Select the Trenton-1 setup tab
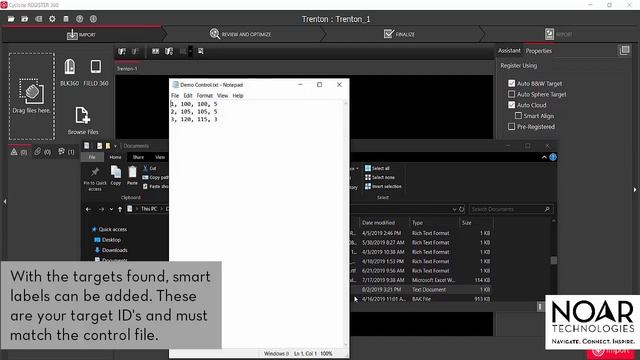 tap(127, 69)
